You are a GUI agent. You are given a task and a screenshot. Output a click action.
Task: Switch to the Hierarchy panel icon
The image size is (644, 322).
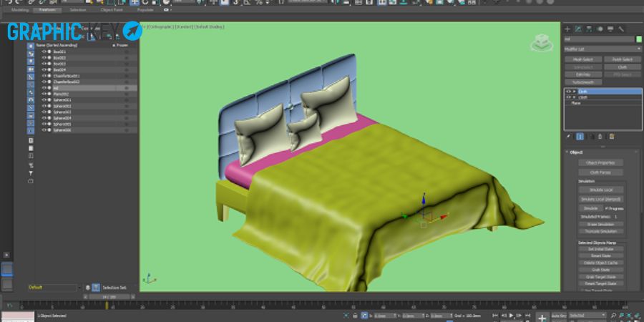click(x=589, y=29)
